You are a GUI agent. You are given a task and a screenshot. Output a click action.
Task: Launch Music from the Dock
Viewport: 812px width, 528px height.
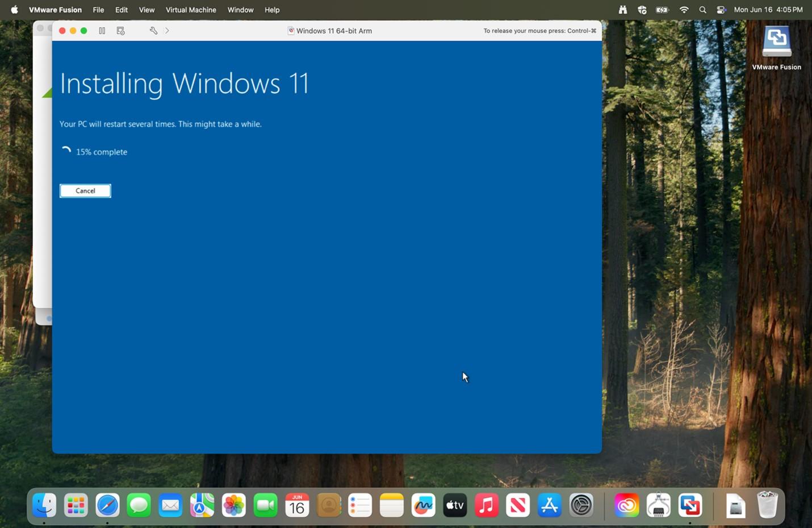[x=486, y=505]
